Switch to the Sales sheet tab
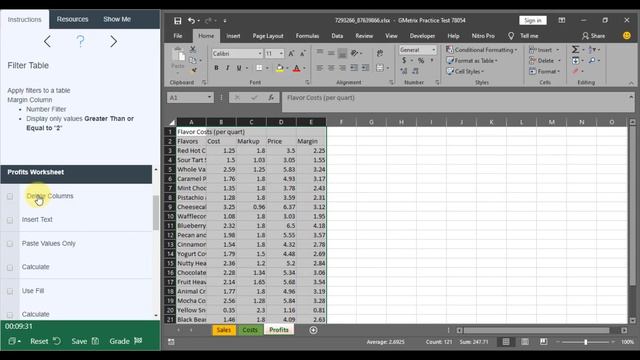Viewport: 640px width, 360px height. point(224,330)
